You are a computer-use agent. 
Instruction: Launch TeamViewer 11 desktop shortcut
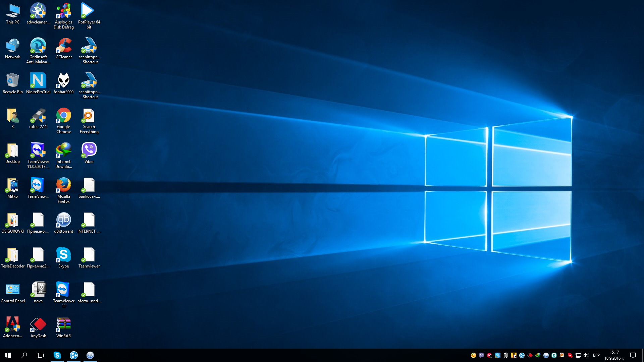tap(64, 295)
